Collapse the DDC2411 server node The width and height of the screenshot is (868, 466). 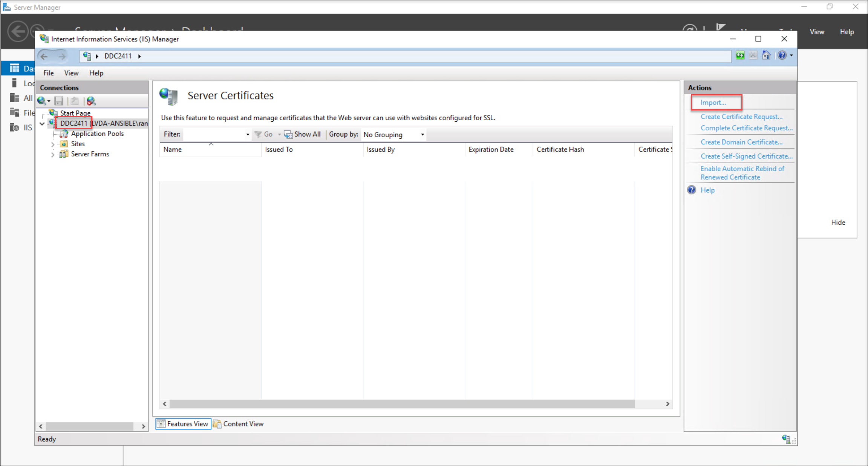coord(42,123)
